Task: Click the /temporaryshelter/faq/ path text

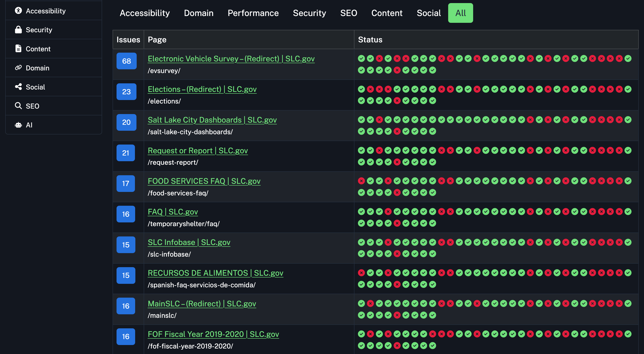Action: coord(184,224)
